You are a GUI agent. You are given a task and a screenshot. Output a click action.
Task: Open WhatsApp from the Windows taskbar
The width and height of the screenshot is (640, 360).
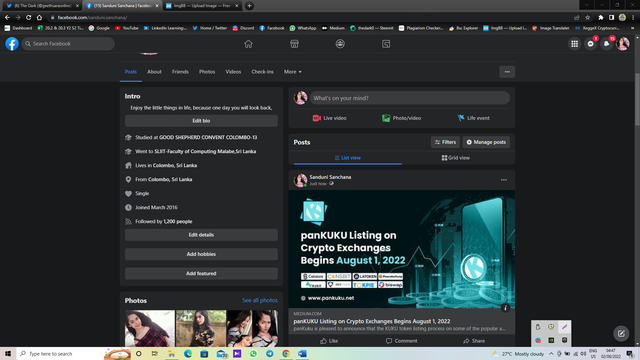click(x=253, y=353)
